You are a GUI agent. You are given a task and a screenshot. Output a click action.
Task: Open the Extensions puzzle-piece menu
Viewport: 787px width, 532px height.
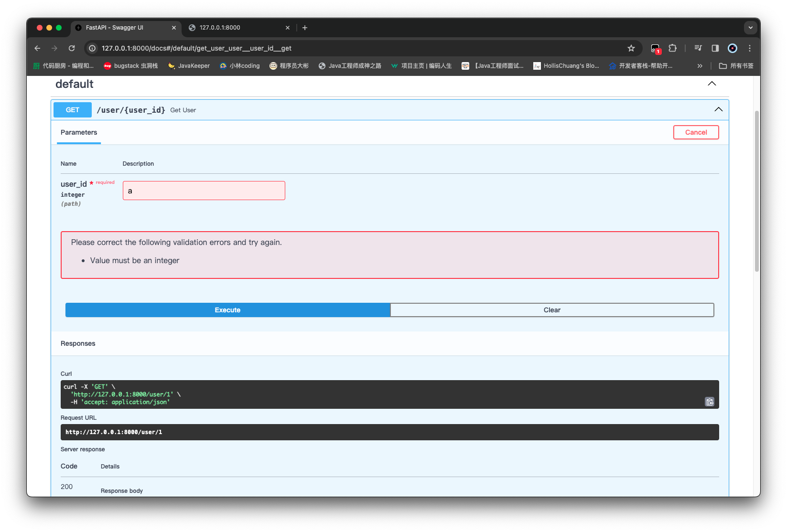tap(673, 48)
